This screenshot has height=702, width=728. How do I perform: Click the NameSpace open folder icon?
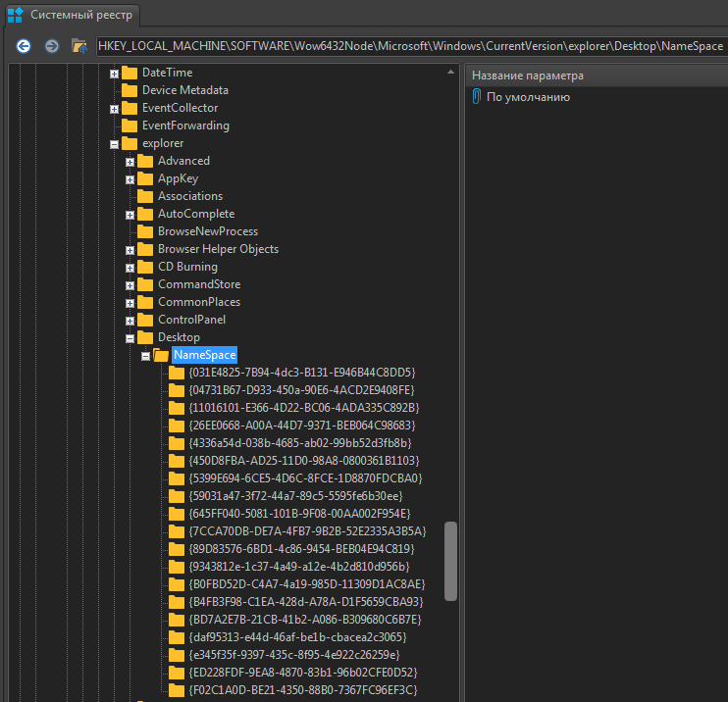click(161, 355)
